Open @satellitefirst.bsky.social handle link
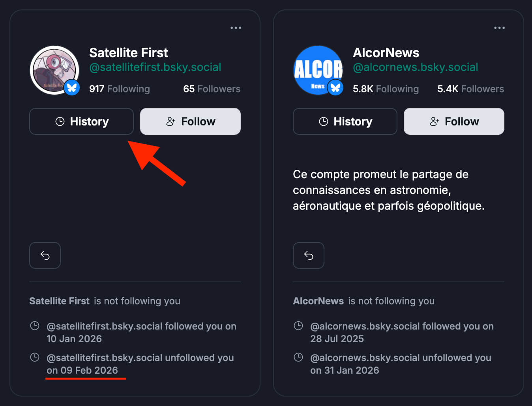The height and width of the screenshot is (406, 532). [x=155, y=67]
